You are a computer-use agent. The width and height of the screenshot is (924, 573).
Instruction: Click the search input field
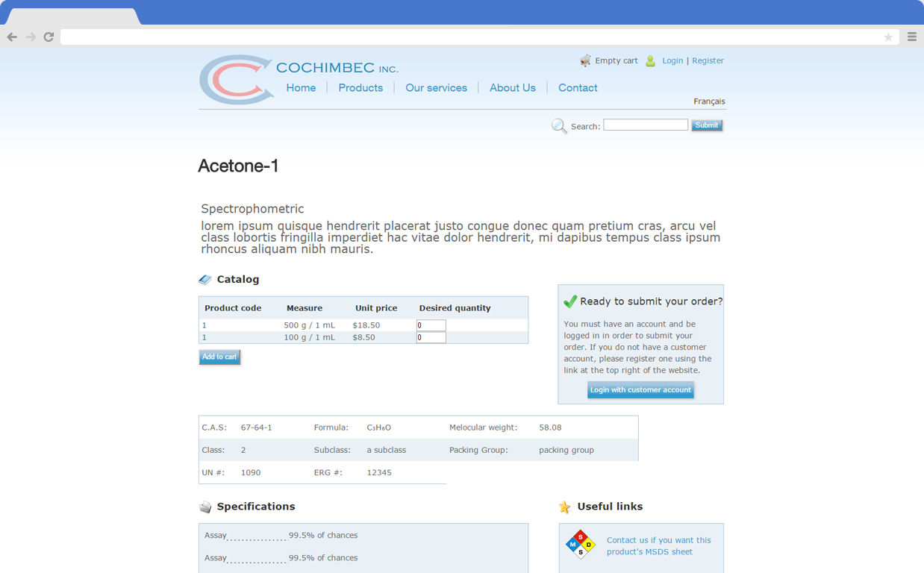point(645,125)
